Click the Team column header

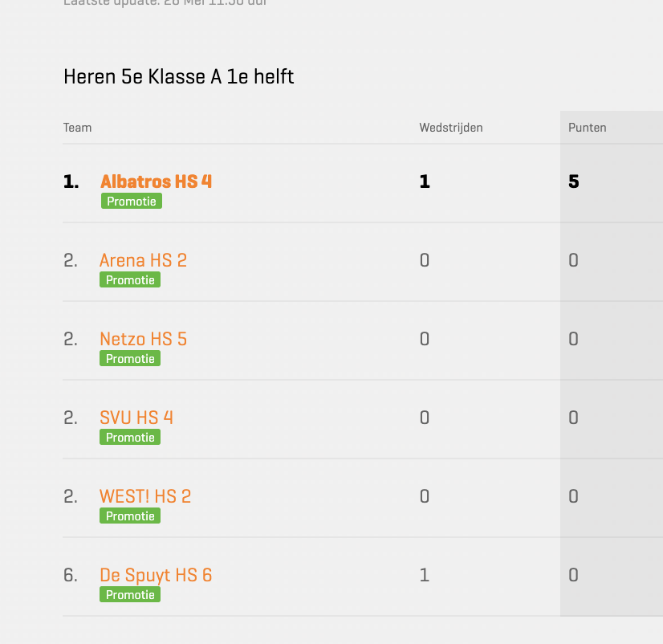point(77,128)
